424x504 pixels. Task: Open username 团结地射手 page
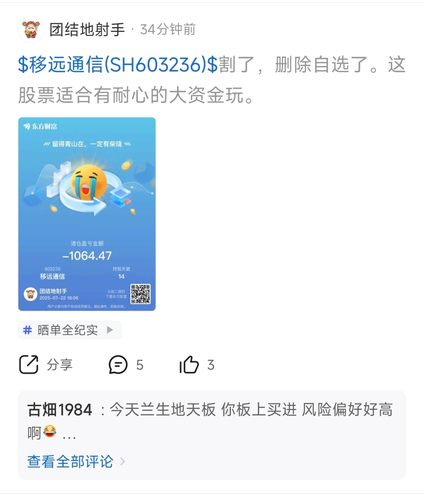(87, 29)
